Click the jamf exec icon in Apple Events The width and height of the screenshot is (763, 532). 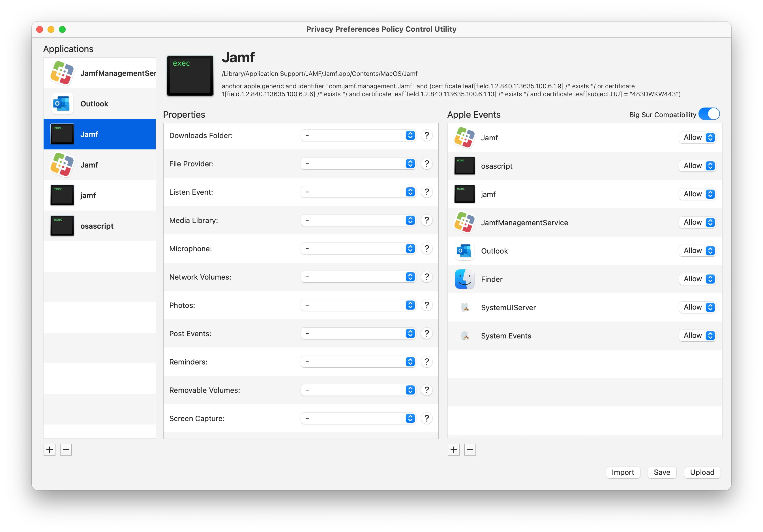click(464, 194)
